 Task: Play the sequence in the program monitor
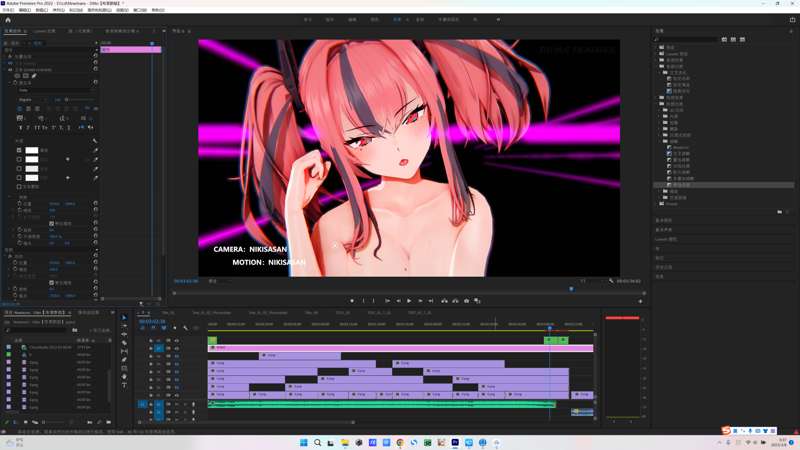[x=409, y=301]
